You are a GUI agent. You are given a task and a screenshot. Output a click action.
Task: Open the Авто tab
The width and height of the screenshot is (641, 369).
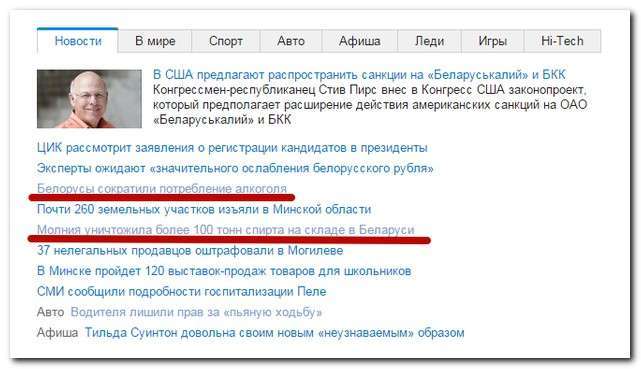point(291,41)
